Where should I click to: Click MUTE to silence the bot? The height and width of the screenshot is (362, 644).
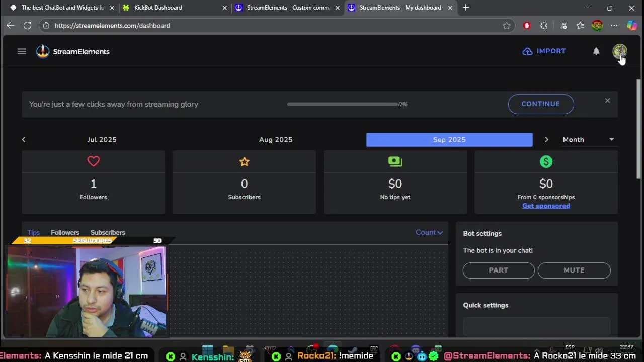point(574,270)
